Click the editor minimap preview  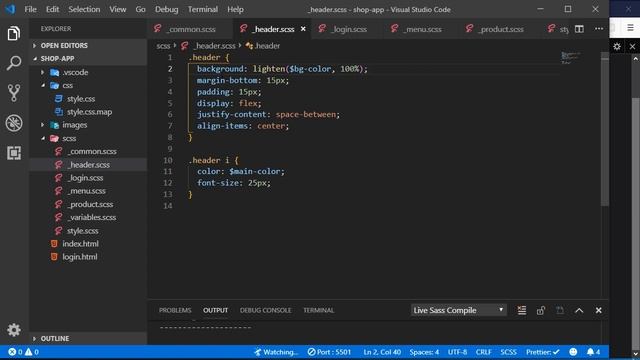(571, 57)
